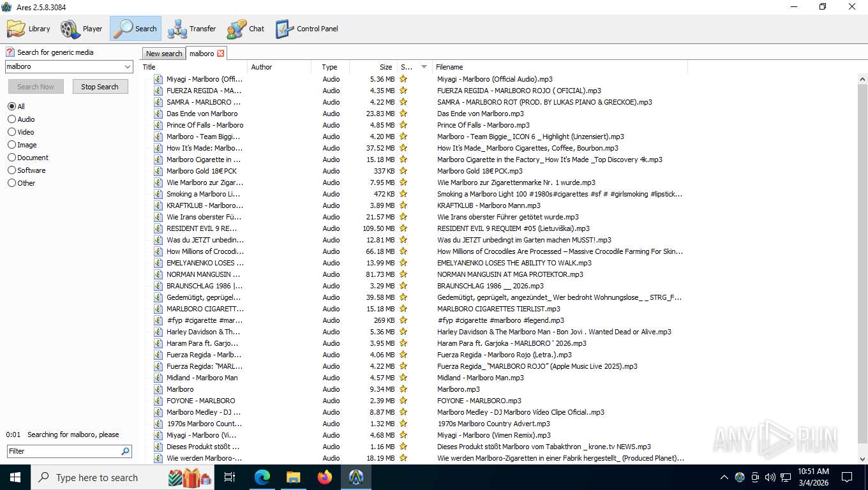Image resolution: width=868 pixels, height=490 pixels.
Task: Click the Stop Search button
Action: tap(100, 87)
